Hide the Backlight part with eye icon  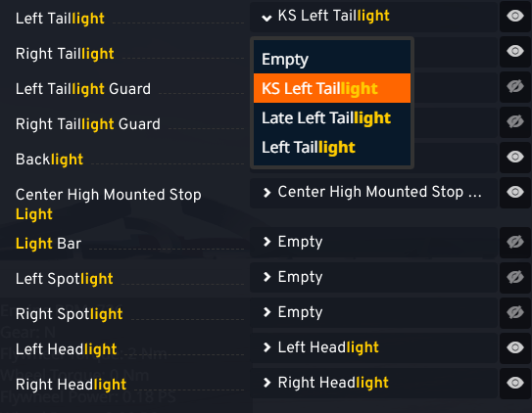[x=515, y=157]
